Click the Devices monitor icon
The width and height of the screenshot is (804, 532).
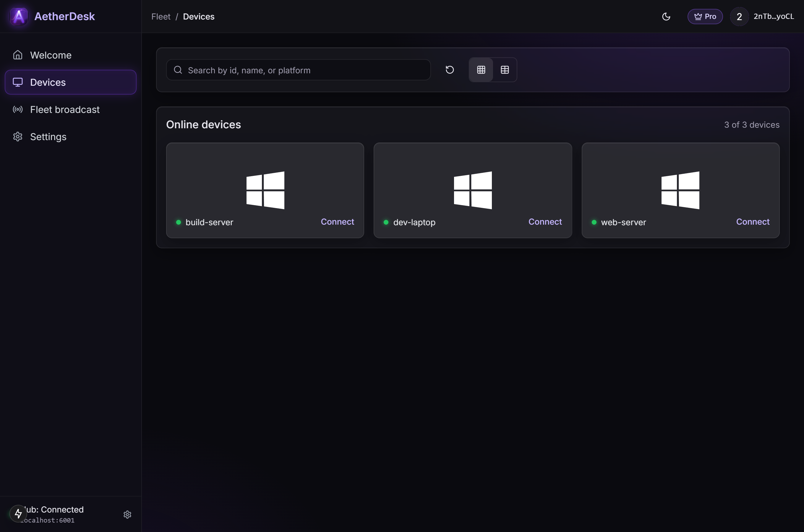click(18, 82)
